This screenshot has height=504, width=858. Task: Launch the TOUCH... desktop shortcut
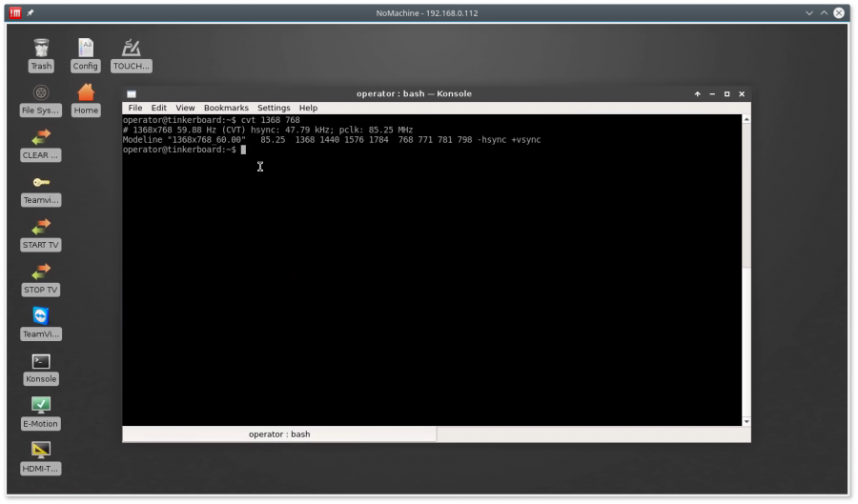tap(132, 48)
